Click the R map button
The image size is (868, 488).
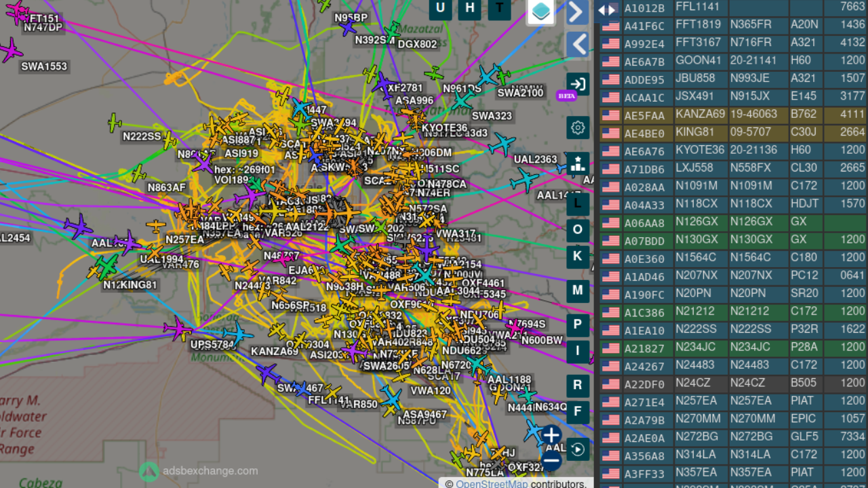pos(578,385)
